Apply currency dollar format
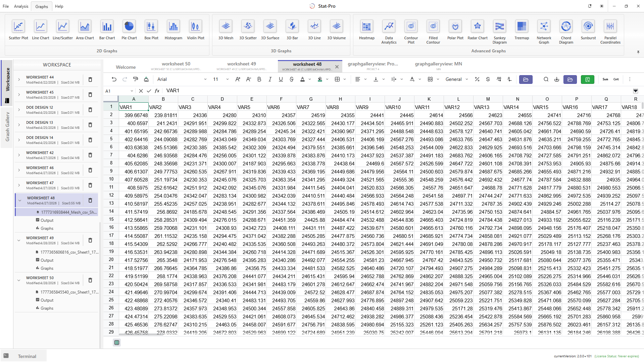This screenshot has height=362, width=644. (488, 79)
